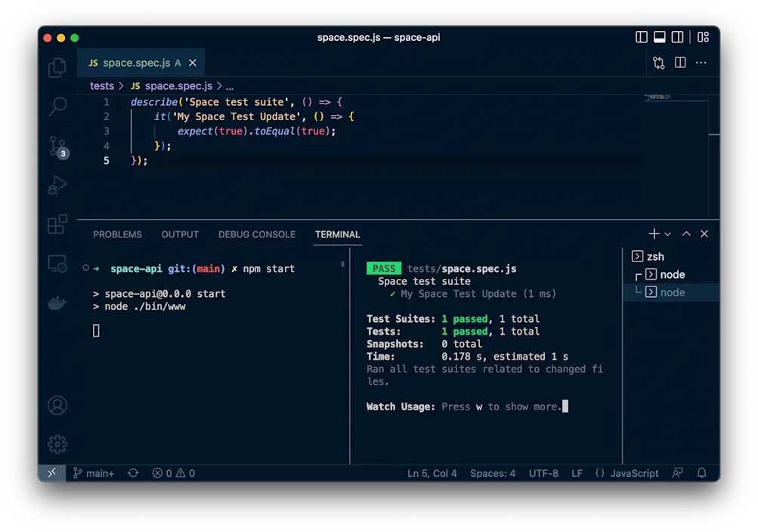Toggle the bottom panel layout icon
Viewport: 758px width, 532px height.
pos(660,37)
